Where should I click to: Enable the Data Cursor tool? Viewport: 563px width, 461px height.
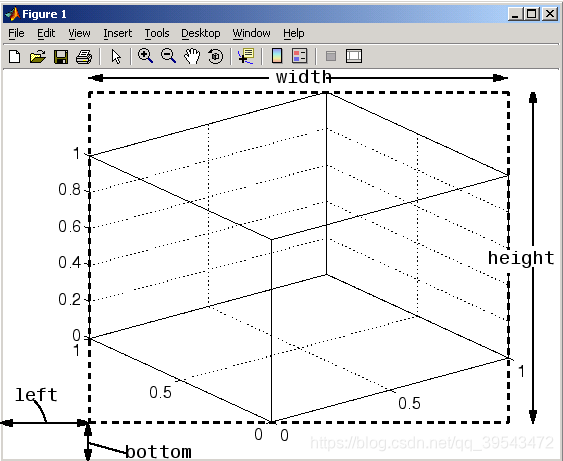tap(246, 56)
